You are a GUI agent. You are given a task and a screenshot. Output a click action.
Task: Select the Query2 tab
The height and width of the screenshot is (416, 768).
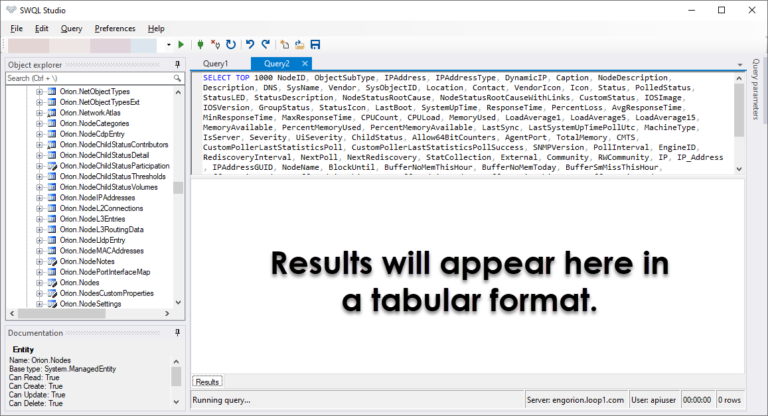(x=277, y=64)
